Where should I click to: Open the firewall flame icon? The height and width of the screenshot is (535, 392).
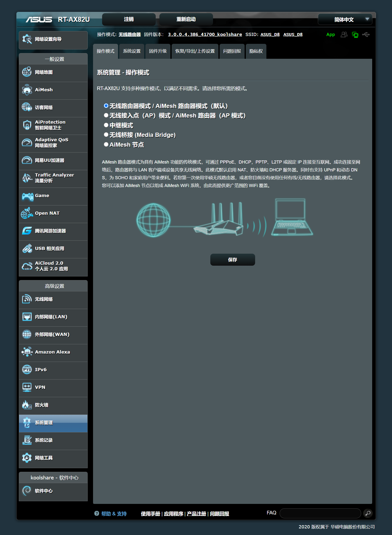(x=27, y=405)
